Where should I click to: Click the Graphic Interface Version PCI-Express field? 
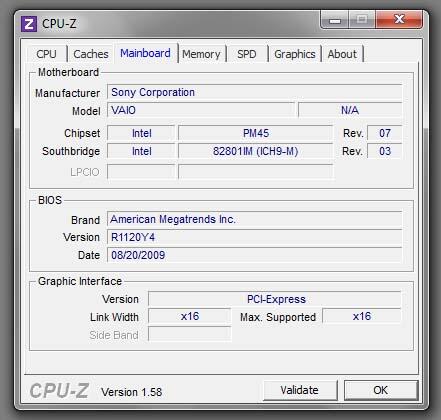point(275,299)
